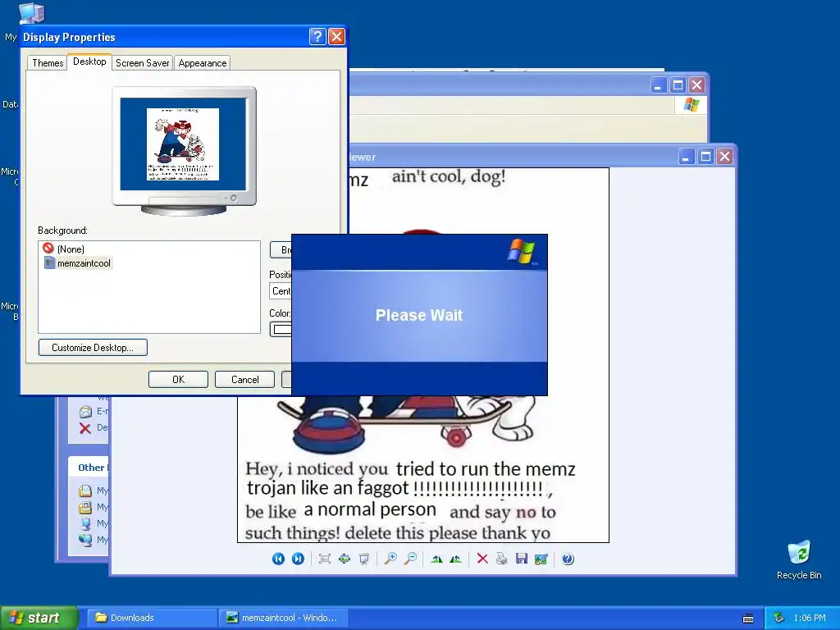Open the Position dropdown showing Center
This screenshot has height=630, width=840.
281,291
